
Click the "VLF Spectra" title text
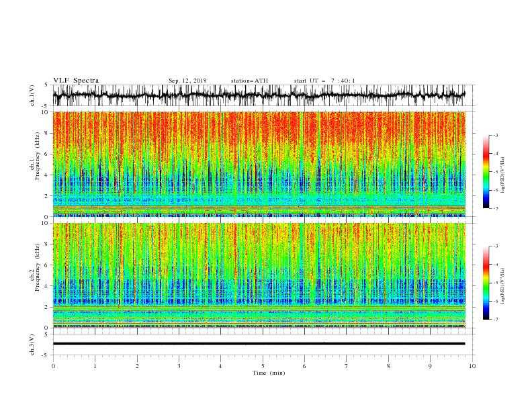76,81
